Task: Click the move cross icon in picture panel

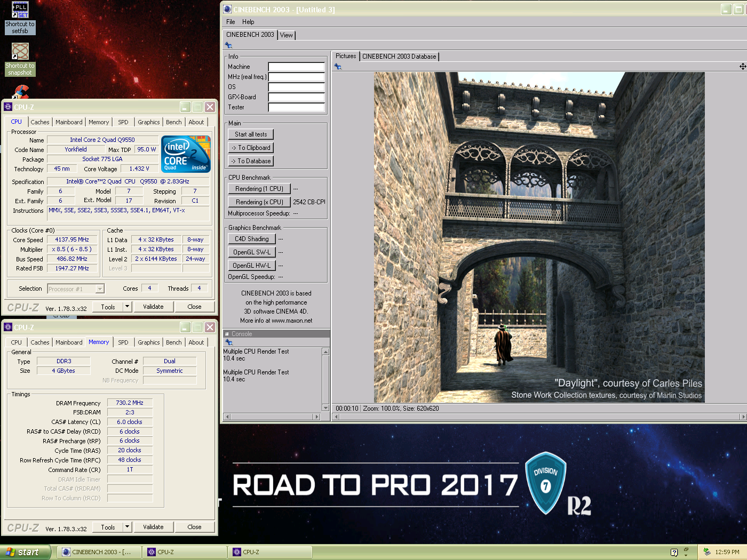Action: pyautogui.click(x=742, y=67)
